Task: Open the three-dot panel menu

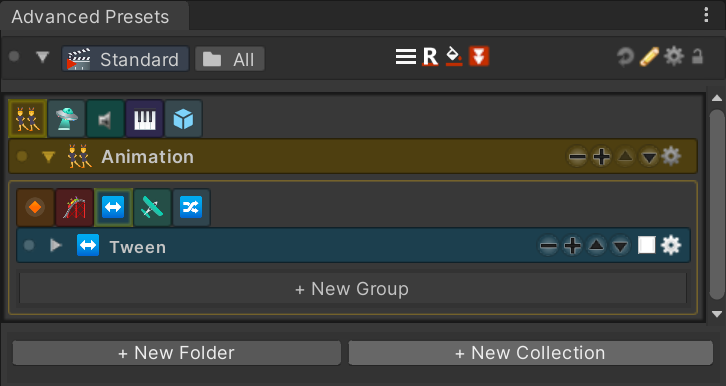Action: point(706,15)
